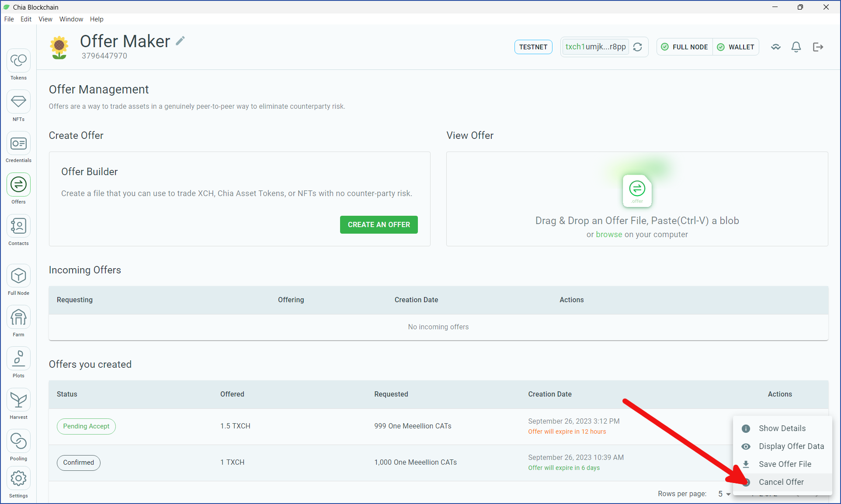Click the browse link for offer file
The width and height of the screenshot is (841, 504).
point(609,235)
